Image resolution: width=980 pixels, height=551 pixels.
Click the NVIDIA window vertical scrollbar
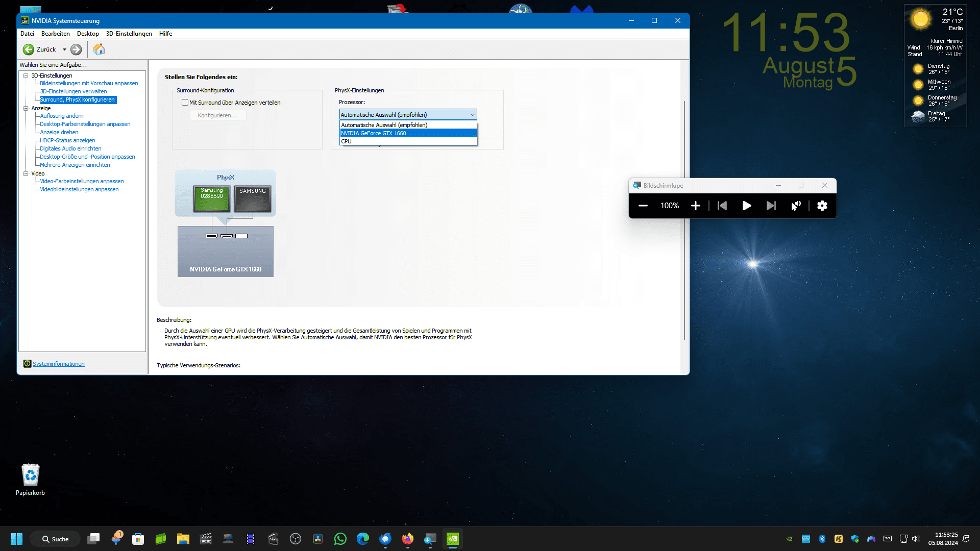(684, 219)
